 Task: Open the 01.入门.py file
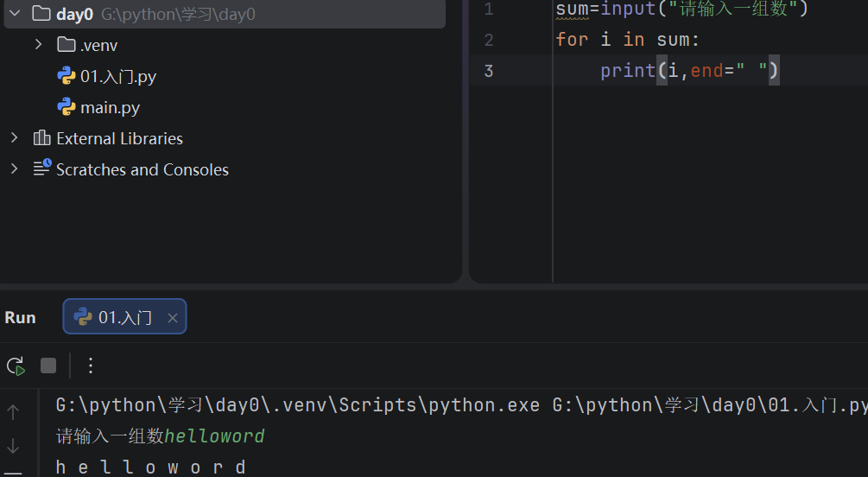118,76
